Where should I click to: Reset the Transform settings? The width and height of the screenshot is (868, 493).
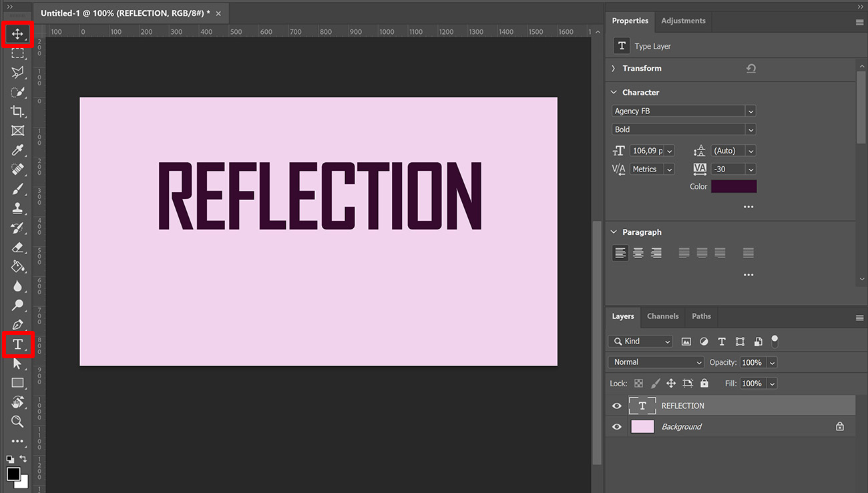tap(750, 68)
